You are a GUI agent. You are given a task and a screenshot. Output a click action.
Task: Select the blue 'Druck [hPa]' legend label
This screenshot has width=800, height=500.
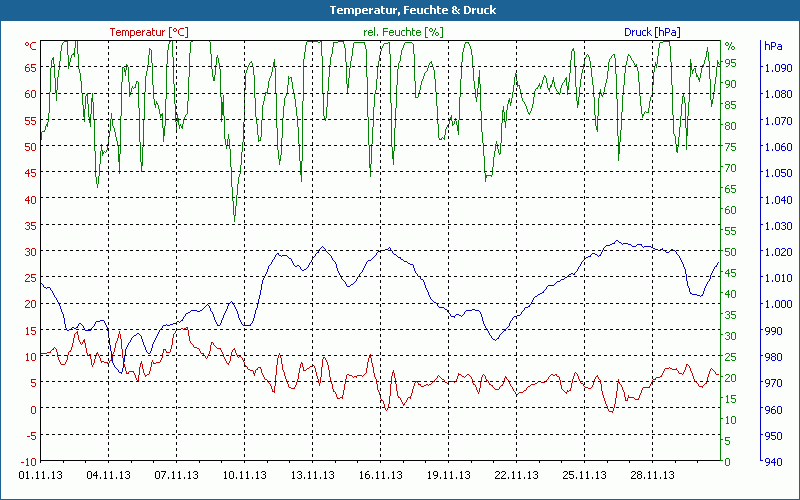click(652, 32)
